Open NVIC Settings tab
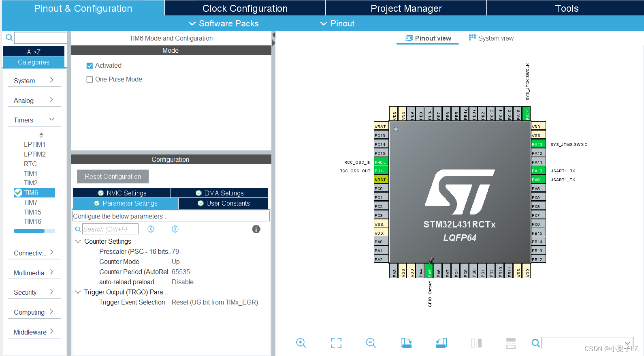Image resolution: width=644 pixels, height=356 pixels. [x=122, y=193]
